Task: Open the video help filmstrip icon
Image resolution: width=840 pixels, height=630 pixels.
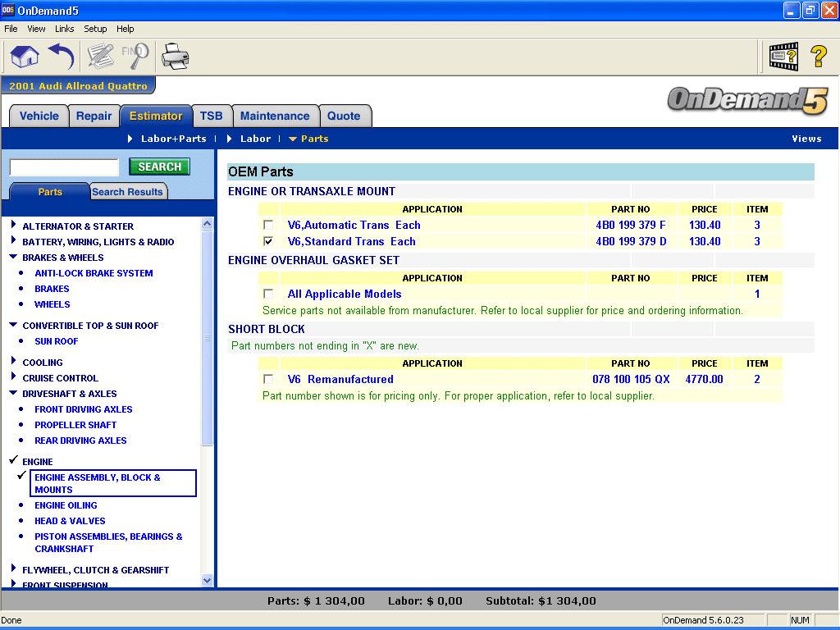Action: pos(783,57)
